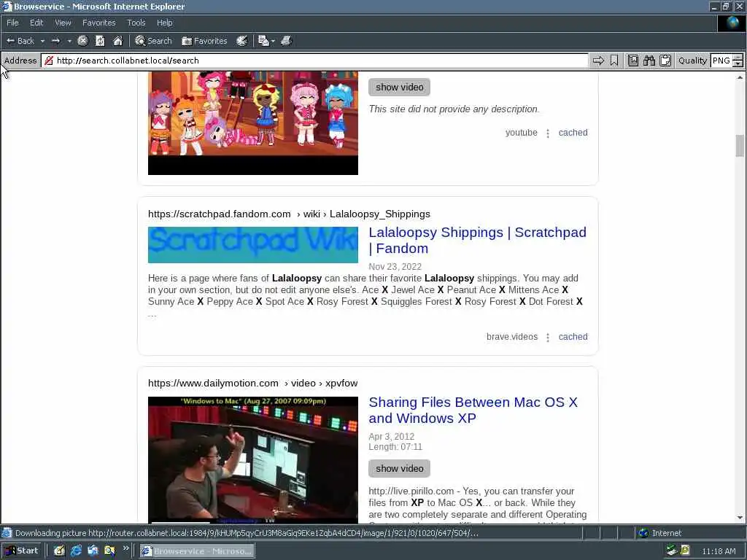Viewport: 747px width, 560px height.
Task: Click the Downloading picture status bar text
Action: pyautogui.click(x=247, y=533)
